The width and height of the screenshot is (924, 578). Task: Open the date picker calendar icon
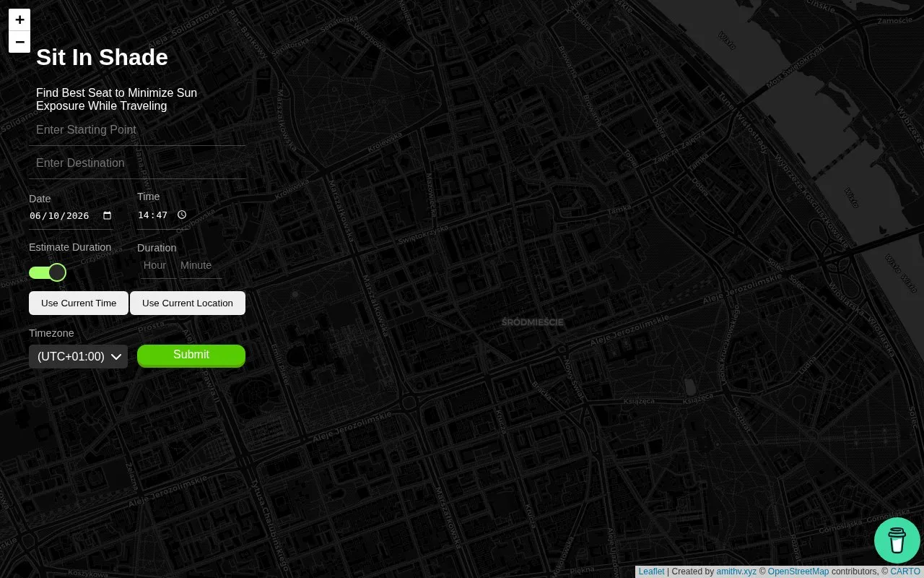click(108, 215)
